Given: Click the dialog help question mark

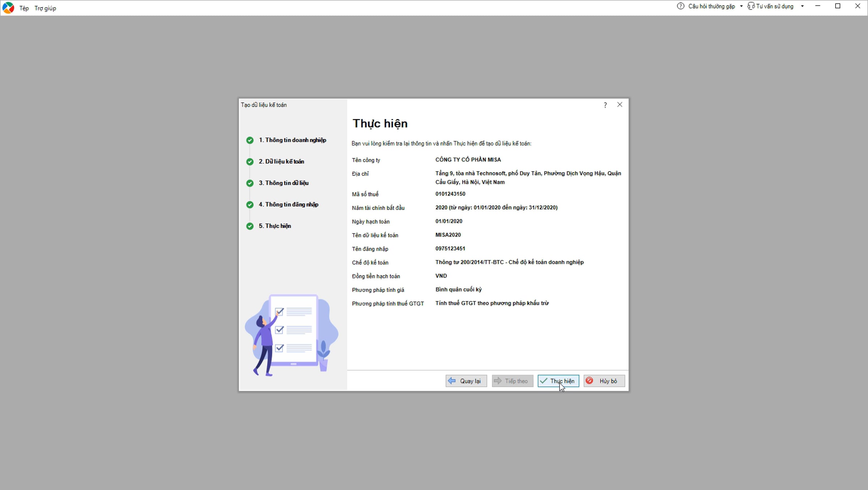Looking at the screenshot, I should 605,105.
